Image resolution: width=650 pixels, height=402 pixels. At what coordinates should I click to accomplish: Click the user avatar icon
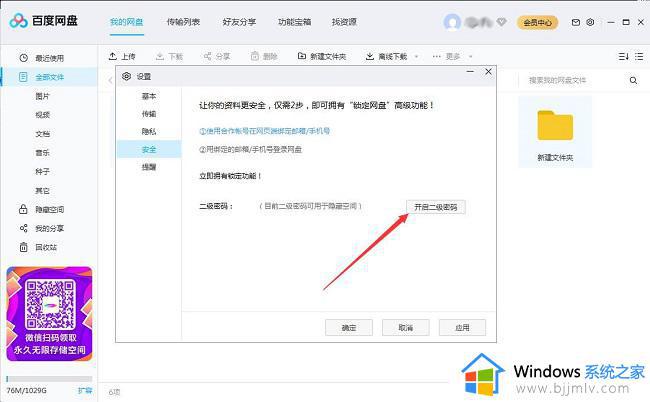click(x=452, y=22)
